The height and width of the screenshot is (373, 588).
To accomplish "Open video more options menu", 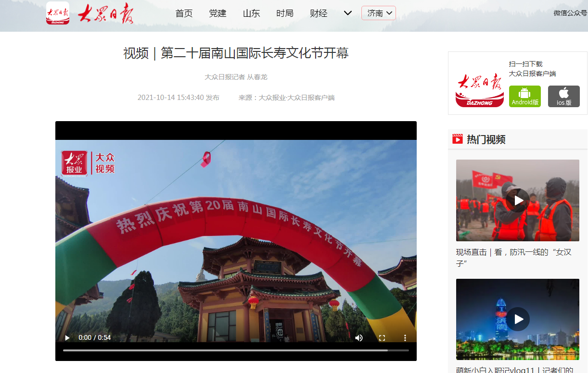I will [x=405, y=338].
